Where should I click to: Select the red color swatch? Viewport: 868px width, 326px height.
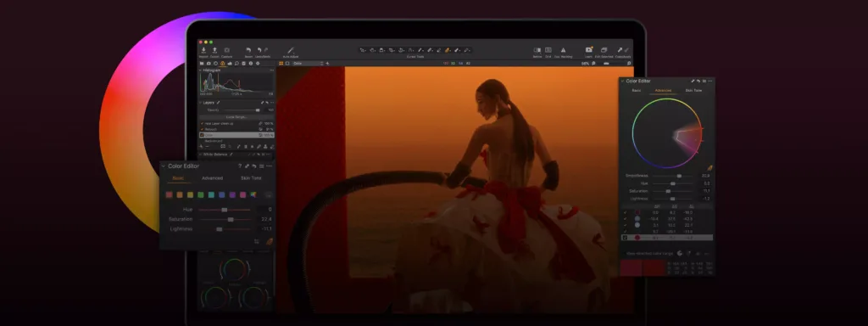coord(169,194)
